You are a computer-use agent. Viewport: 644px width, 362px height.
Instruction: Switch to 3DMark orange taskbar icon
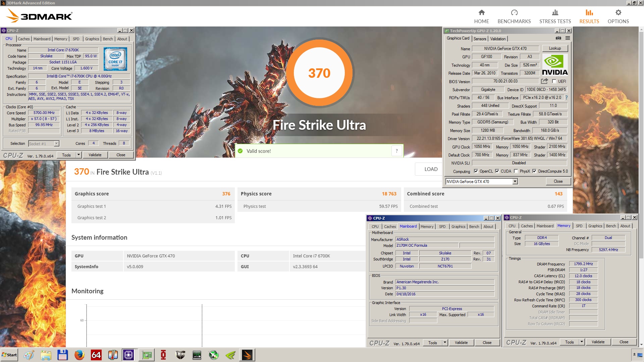coord(247,355)
